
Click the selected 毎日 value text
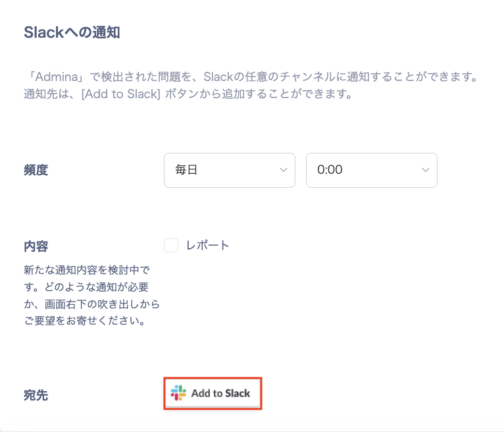pos(186,170)
